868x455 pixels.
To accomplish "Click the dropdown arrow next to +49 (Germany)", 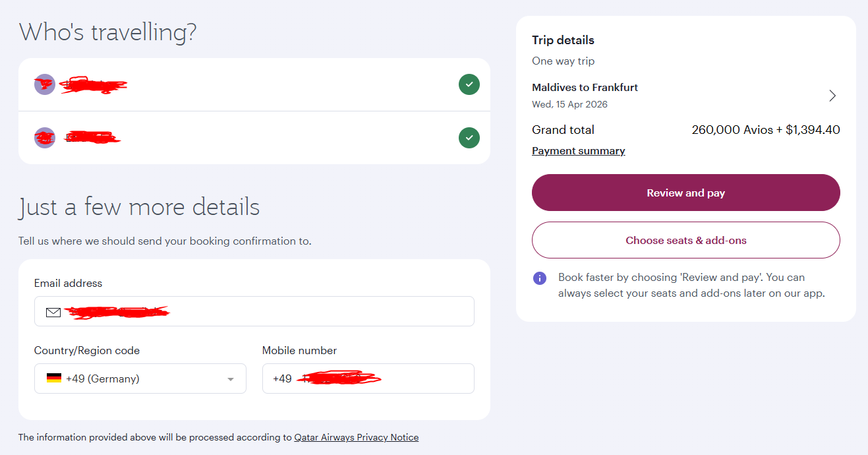I will (x=231, y=379).
